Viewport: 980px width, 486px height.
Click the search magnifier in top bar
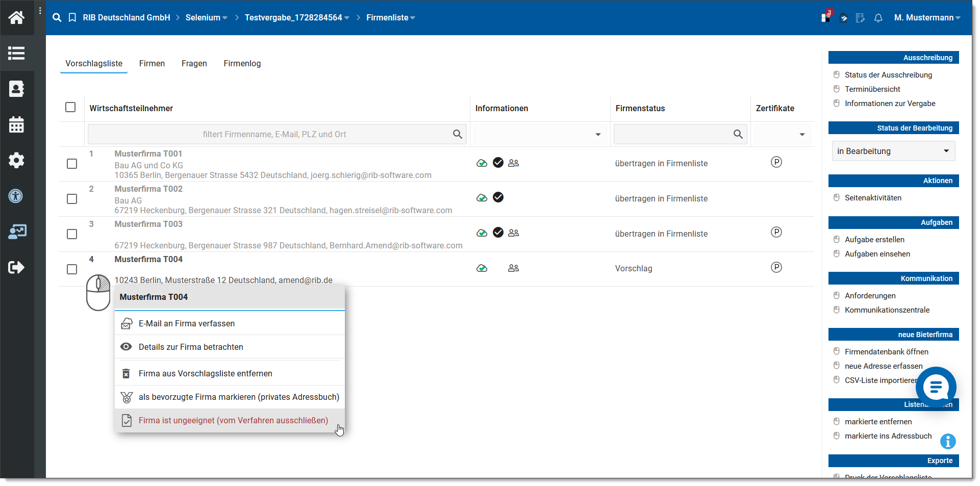click(57, 18)
